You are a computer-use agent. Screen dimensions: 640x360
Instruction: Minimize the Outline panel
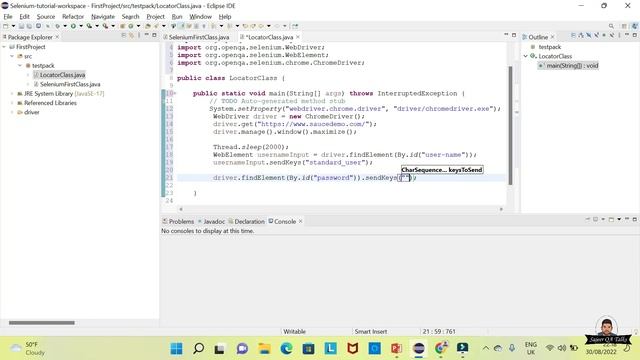coord(627,35)
